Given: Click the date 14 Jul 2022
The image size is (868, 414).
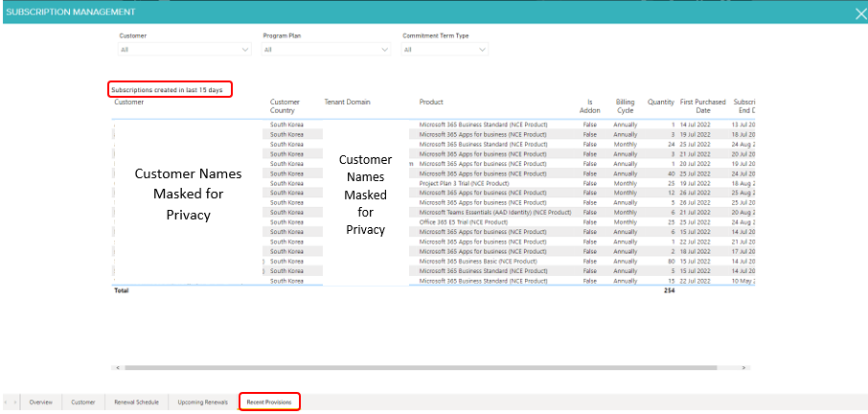Looking at the screenshot, I should point(696,126).
